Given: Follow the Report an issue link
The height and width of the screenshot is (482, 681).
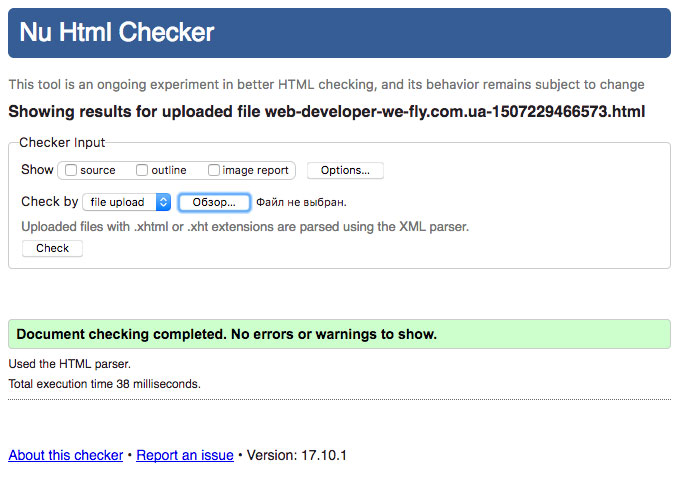Looking at the screenshot, I should [x=185, y=455].
